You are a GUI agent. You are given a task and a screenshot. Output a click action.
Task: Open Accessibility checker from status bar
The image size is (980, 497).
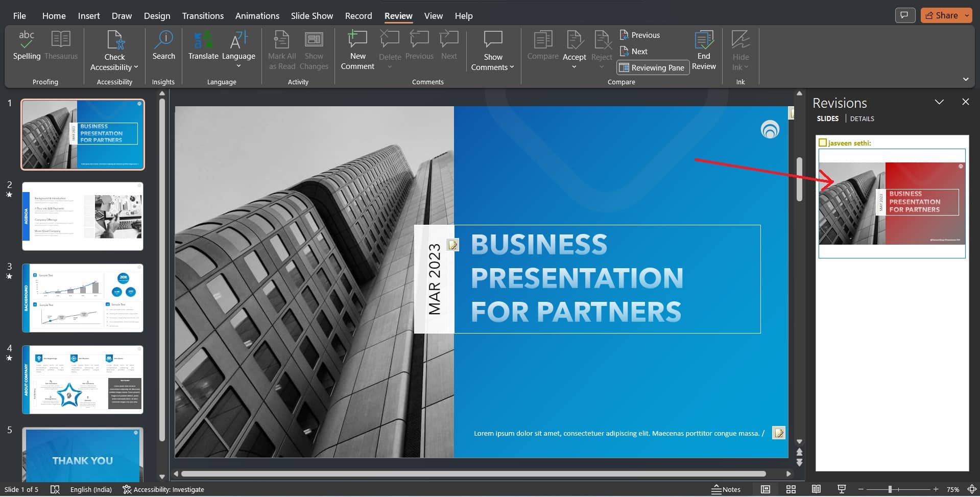[x=163, y=489]
